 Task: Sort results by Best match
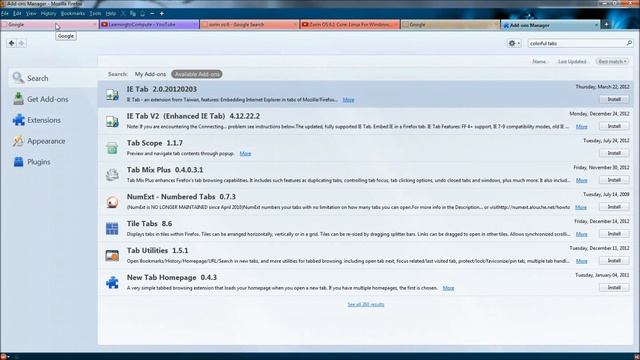(x=612, y=62)
